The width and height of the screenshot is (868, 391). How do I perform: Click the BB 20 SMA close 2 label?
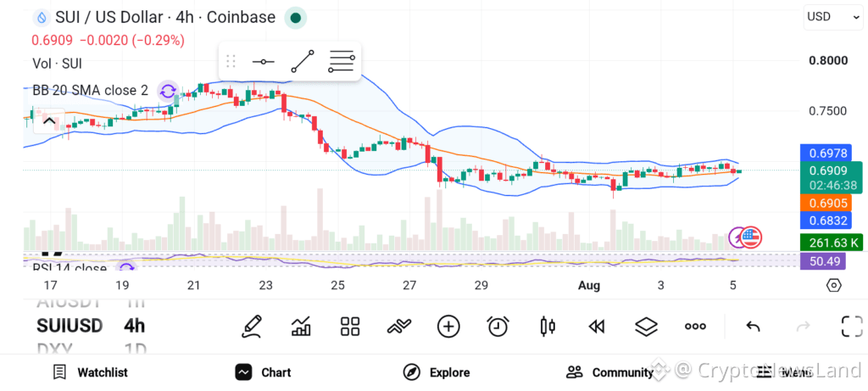click(x=90, y=91)
